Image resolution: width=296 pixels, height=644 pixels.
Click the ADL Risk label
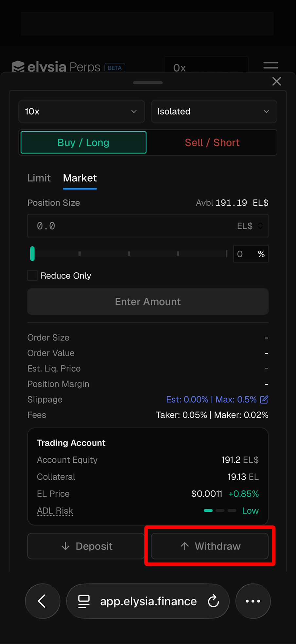[x=55, y=511]
